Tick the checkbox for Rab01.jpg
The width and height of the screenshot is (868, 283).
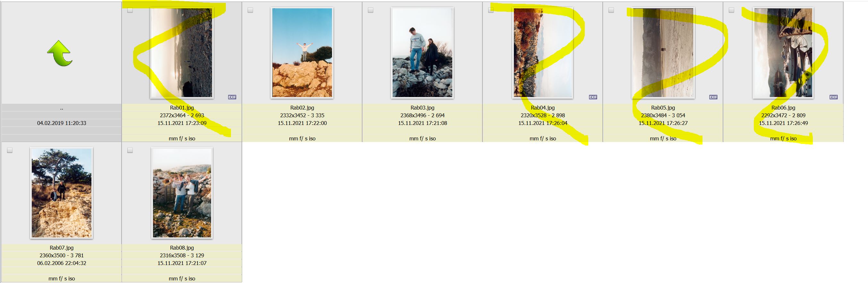point(130,10)
